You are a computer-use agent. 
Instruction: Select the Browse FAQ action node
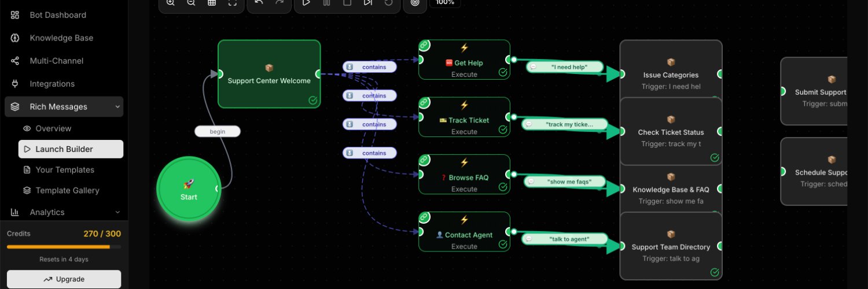tap(464, 174)
